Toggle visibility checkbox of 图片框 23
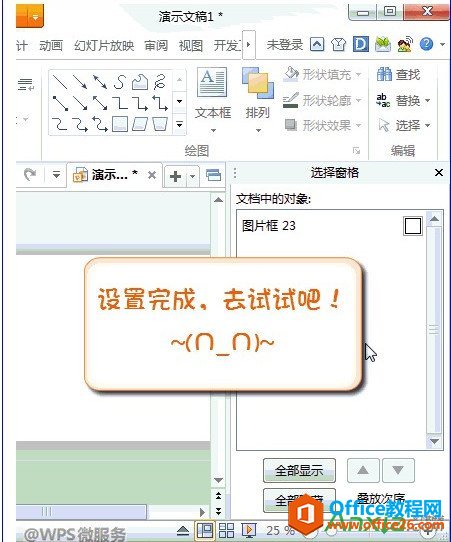Viewport: 451px width, 542px height. coord(413,226)
